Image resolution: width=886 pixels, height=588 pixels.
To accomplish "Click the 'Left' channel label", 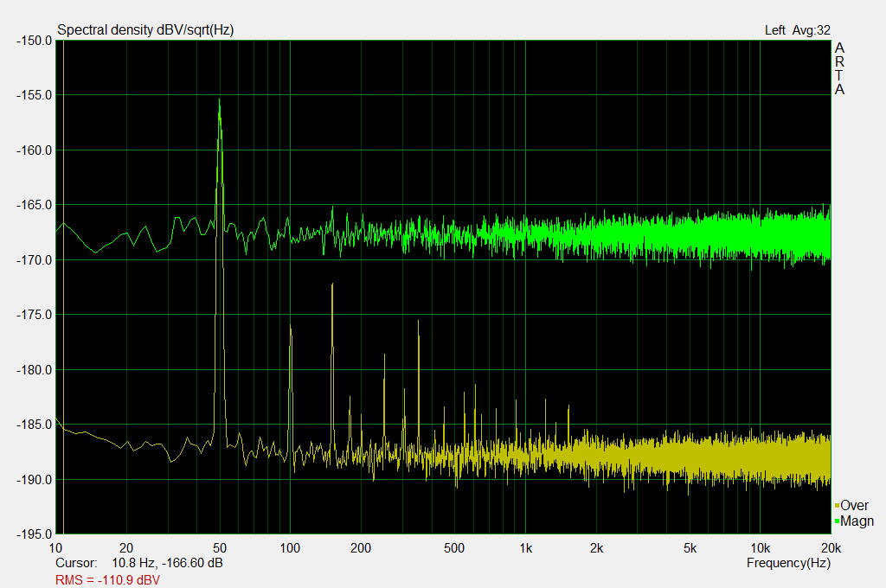I will 774,30.
